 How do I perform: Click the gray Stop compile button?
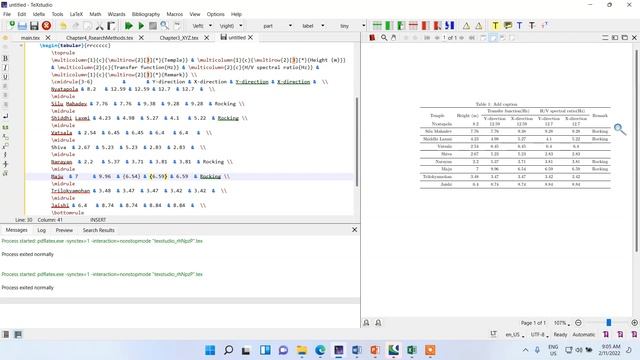(x=153, y=26)
